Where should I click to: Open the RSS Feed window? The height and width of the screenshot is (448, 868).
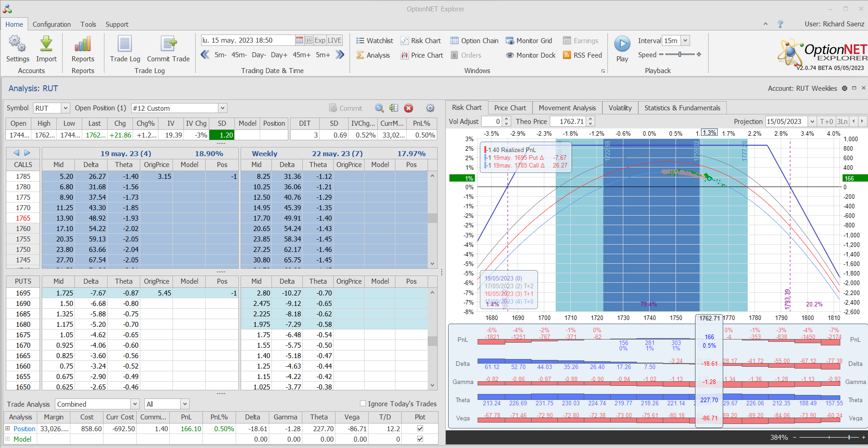click(582, 55)
